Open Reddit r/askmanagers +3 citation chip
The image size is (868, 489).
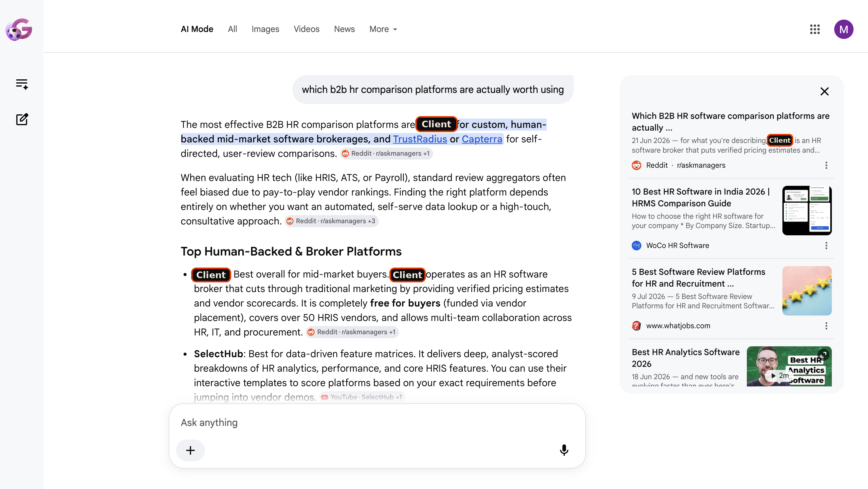pos(332,221)
